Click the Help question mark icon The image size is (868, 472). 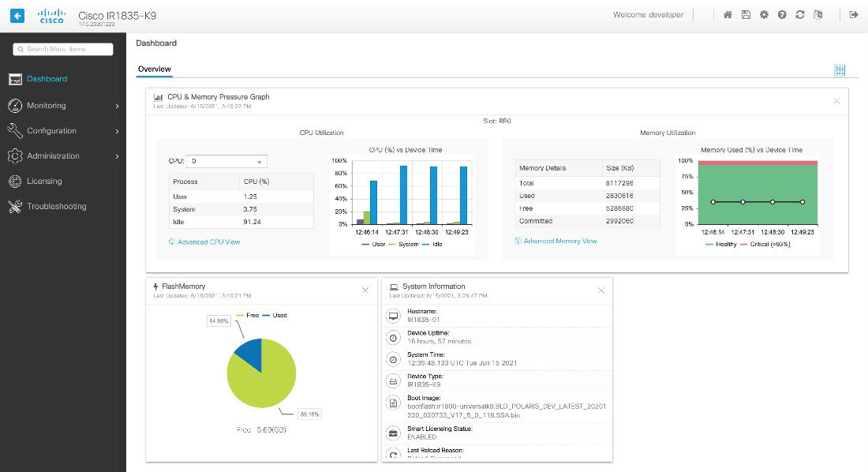pos(782,15)
